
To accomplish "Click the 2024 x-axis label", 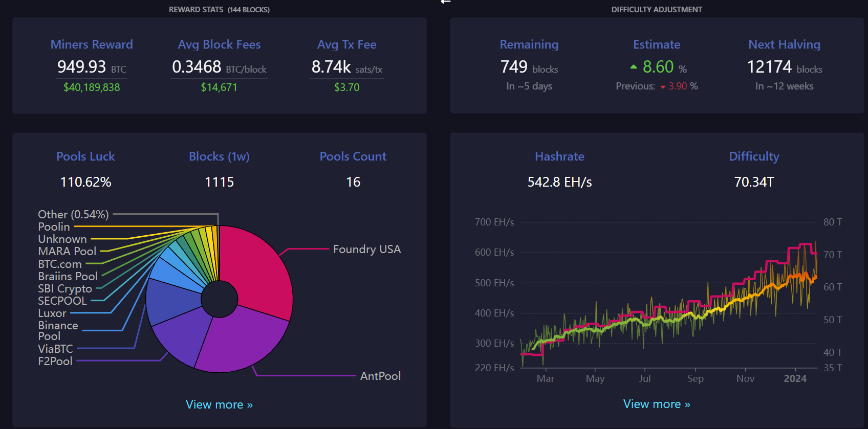I will coord(795,378).
